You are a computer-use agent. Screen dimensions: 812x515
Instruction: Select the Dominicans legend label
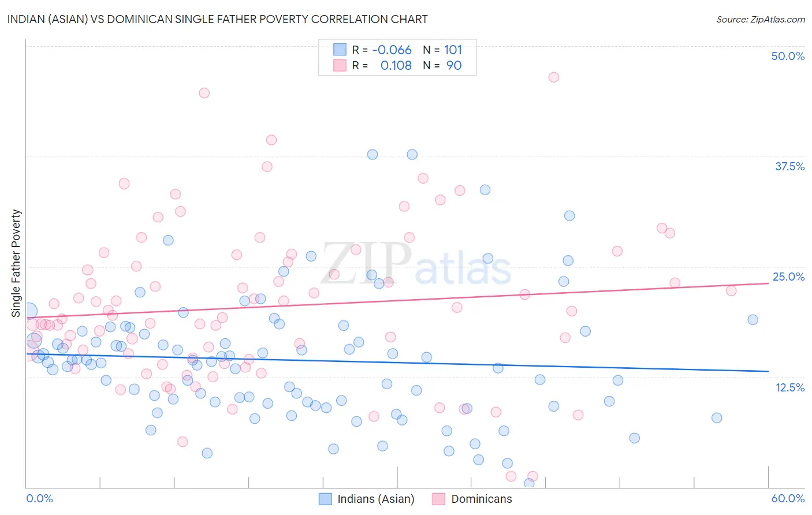pos(482,499)
